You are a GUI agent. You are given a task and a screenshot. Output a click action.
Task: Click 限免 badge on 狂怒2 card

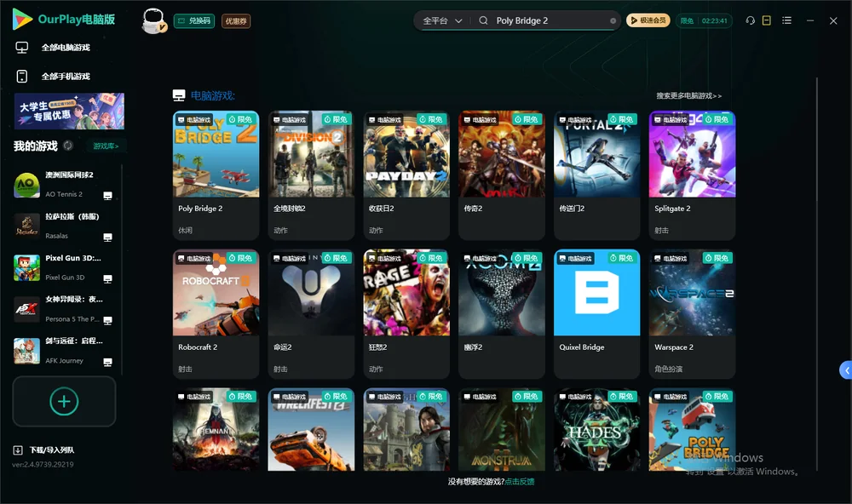tap(432, 258)
